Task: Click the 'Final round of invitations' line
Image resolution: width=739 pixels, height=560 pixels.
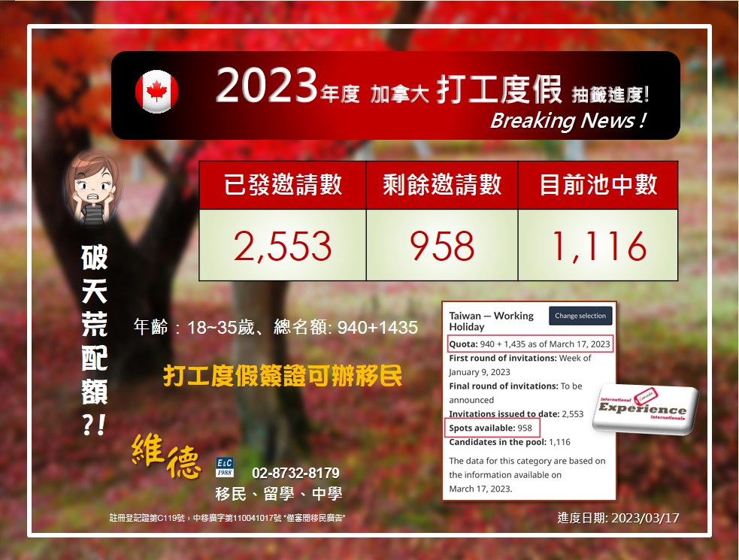Action: (x=516, y=392)
